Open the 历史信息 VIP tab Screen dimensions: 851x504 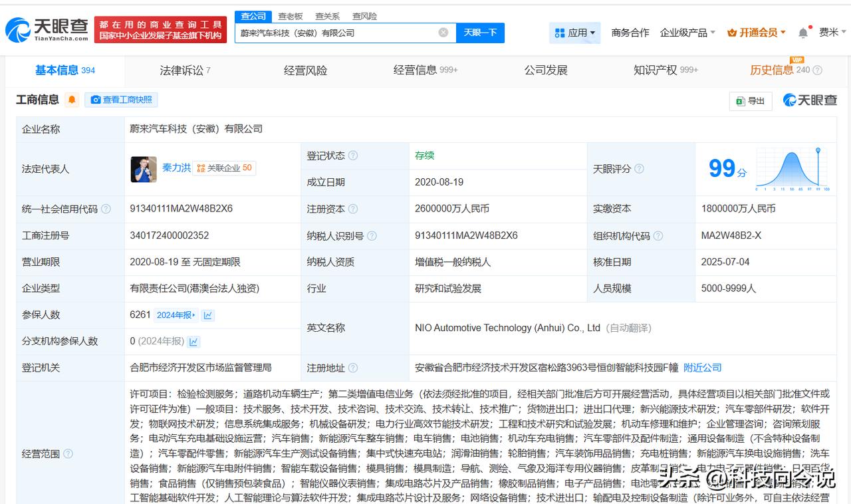point(781,70)
